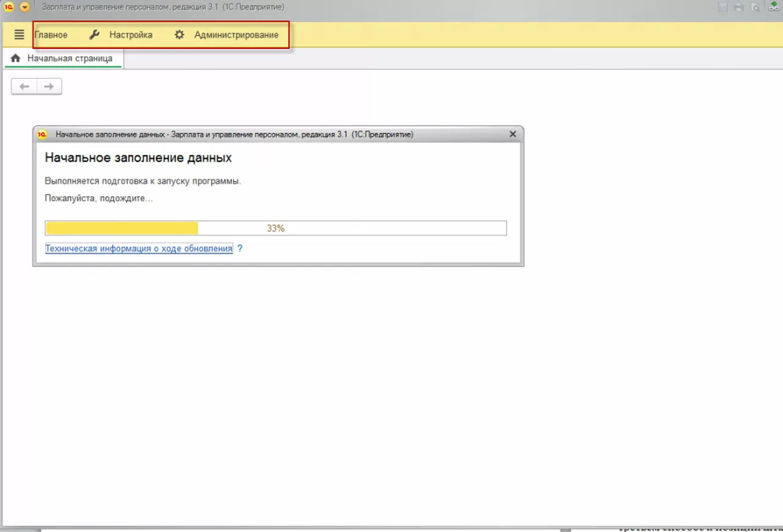Go forward with the right arrow button
This screenshot has height=532, width=783.
[49, 87]
